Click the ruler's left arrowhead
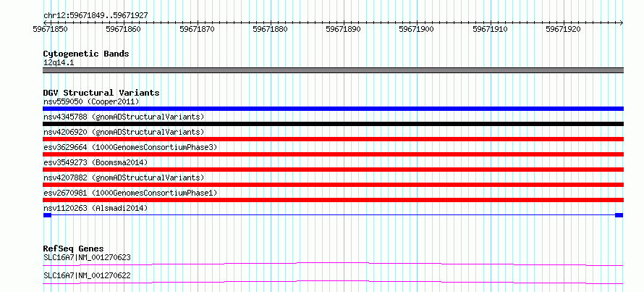This screenshot has width=644, height=292. pos(45,22)
